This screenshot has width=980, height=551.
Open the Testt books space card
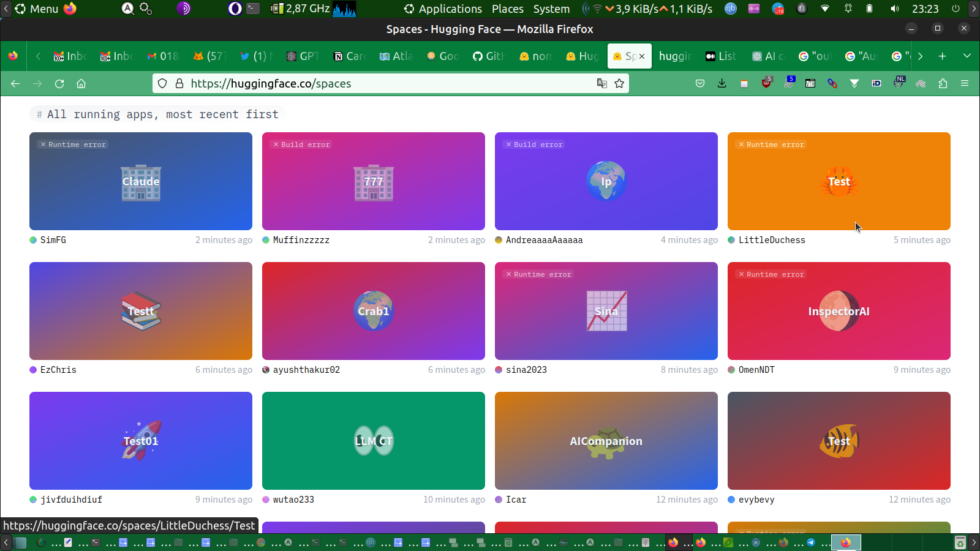point(141,311)
